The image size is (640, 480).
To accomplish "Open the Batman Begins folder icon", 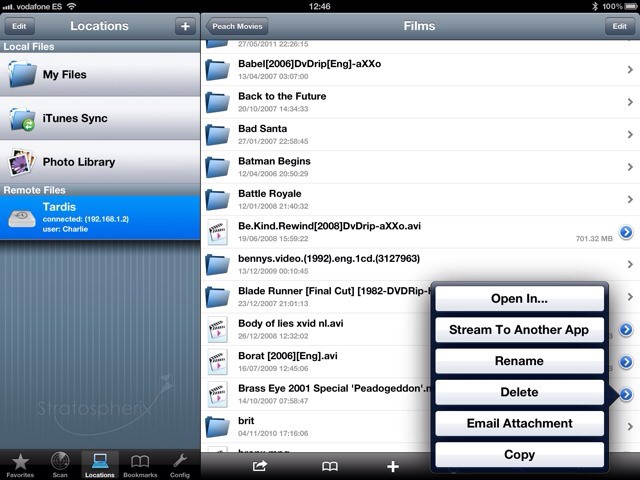I will point(217,167).
